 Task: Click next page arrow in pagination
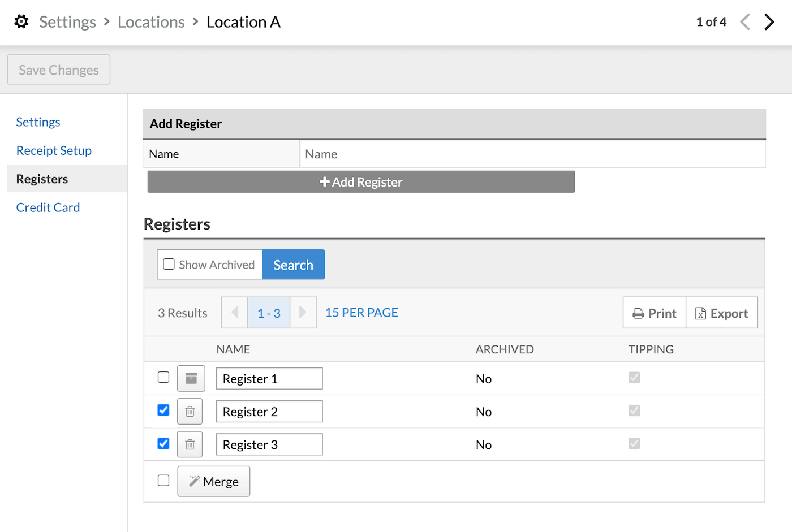[303, 313]
